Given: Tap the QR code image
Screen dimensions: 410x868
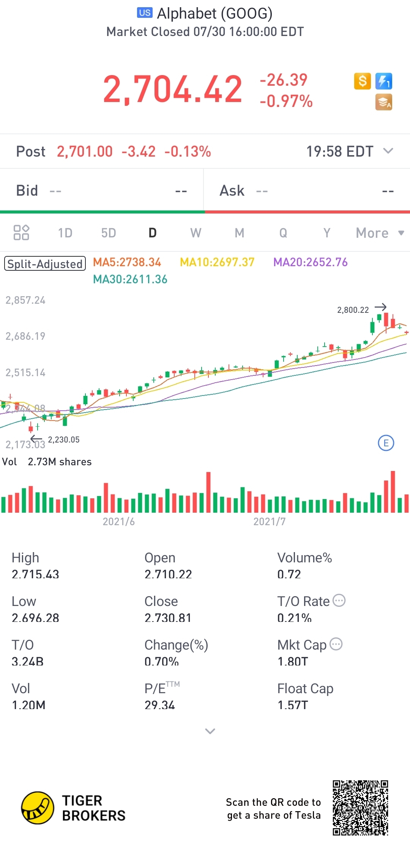Looking at the screenshot, I should tap(361, 808).
